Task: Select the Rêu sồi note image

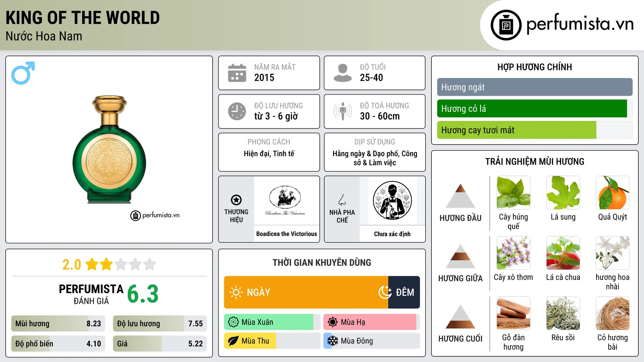Action: pos(563,313)
